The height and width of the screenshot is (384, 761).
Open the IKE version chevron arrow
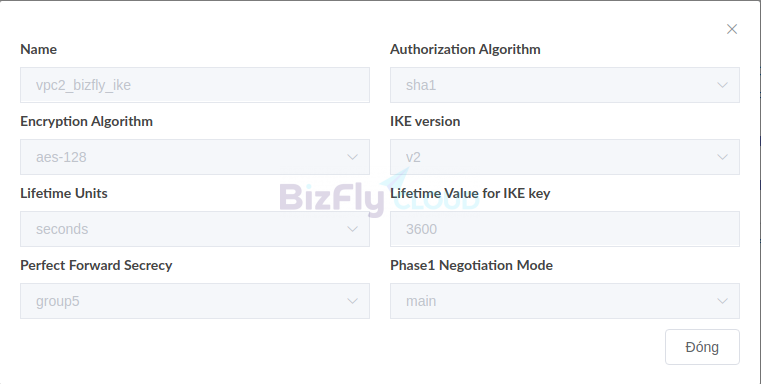722,157
